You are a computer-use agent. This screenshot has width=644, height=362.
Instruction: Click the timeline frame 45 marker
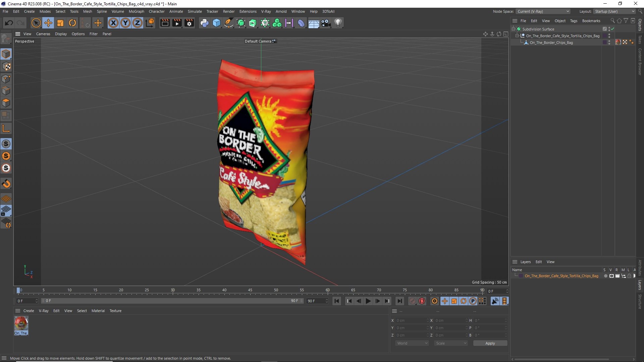[250, 291]
